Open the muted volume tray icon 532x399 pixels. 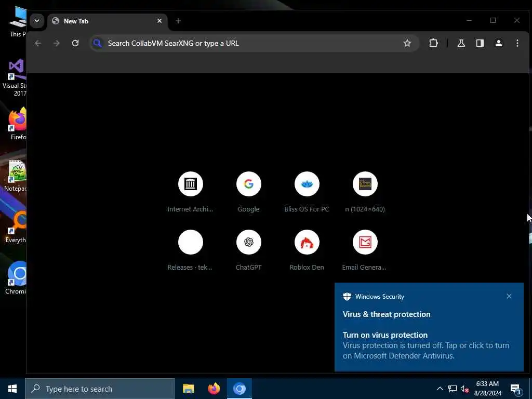coord(464,389)
